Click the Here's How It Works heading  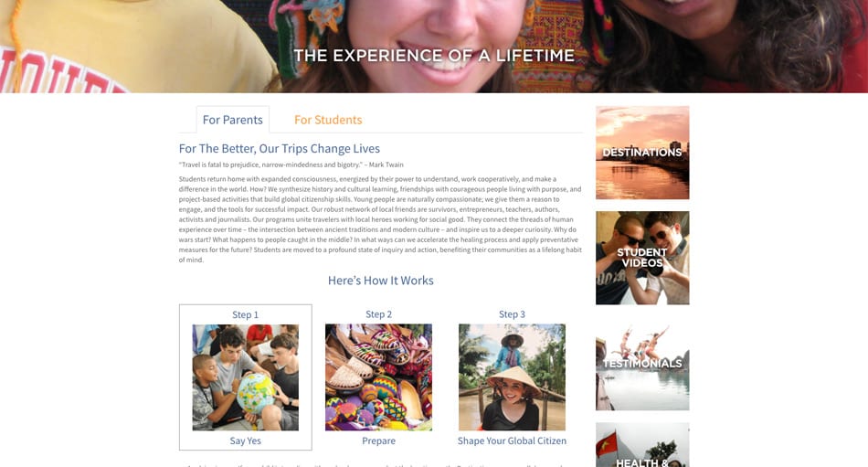click(381, 281)
